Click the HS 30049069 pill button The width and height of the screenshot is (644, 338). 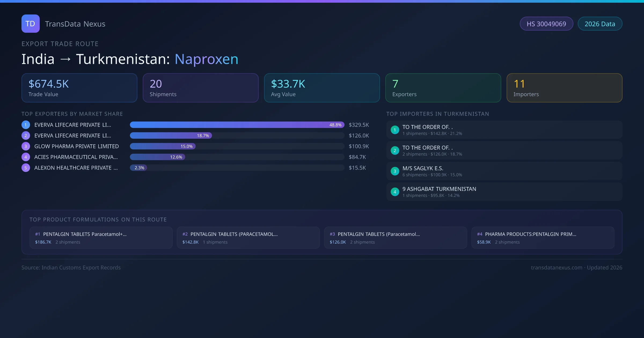pos(546,24)
